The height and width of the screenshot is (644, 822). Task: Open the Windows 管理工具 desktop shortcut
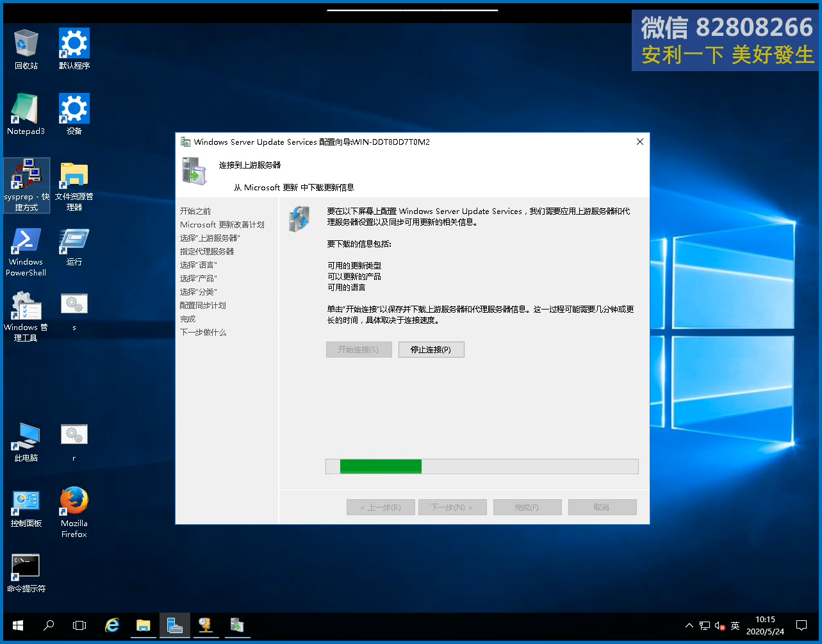[26, 316]
